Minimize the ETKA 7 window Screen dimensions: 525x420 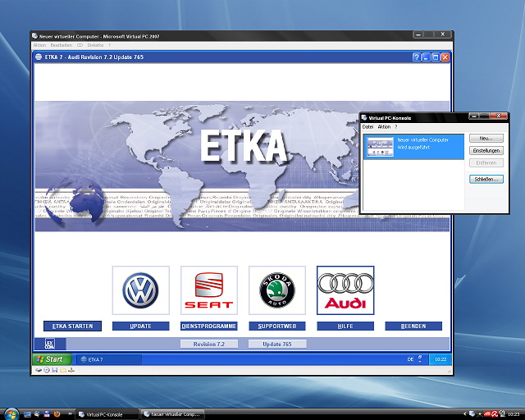tap(426, 57)
